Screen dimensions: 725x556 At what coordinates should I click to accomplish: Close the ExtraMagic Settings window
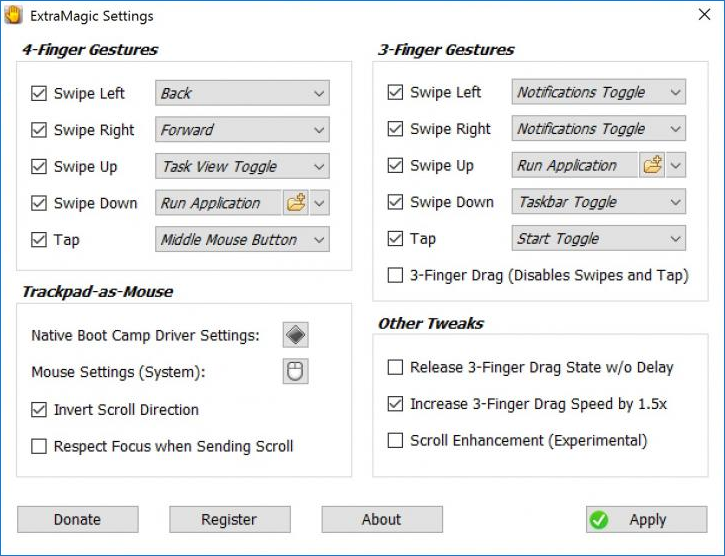point(703,16)
